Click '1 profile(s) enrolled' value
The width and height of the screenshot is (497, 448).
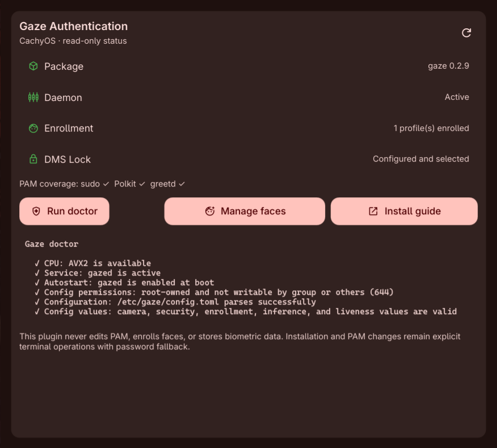(x=431, y=128)
